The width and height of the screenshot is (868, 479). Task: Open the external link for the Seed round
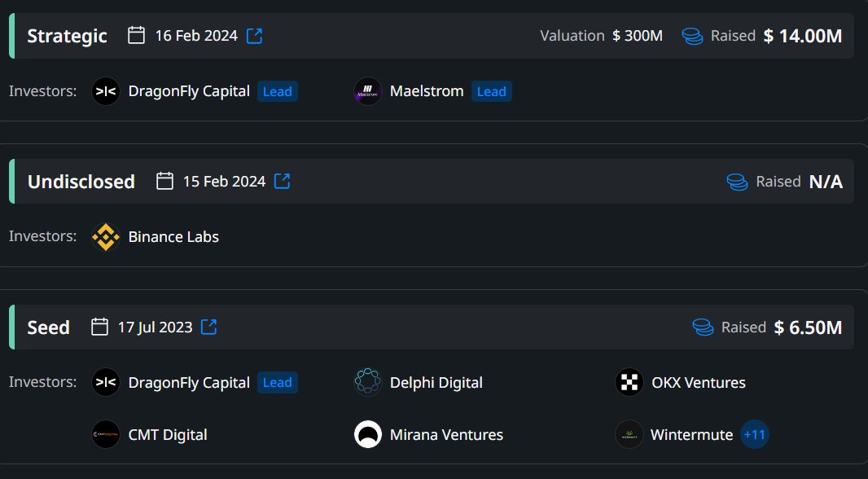pyautogui.click(x=208, y=327)
